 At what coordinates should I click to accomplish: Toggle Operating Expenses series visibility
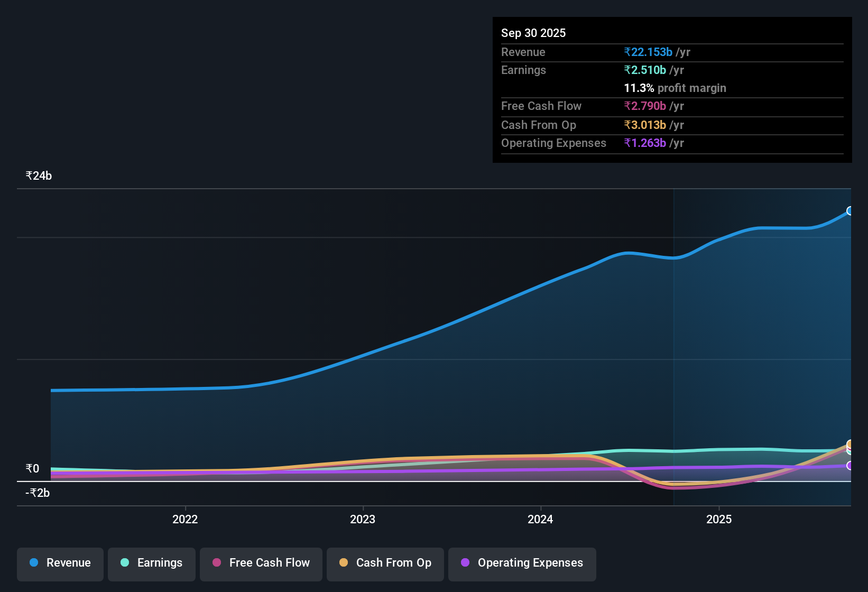tap(522, 563)
